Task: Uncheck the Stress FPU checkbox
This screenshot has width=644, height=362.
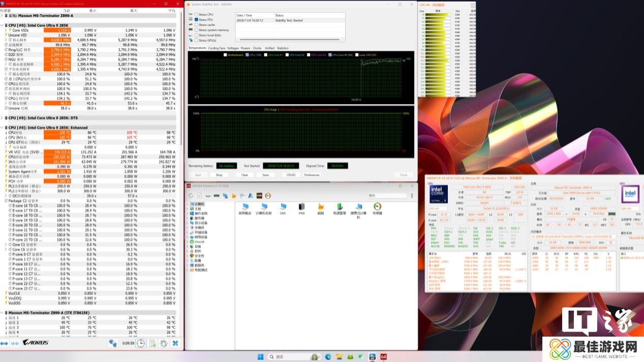Action: 196,19
